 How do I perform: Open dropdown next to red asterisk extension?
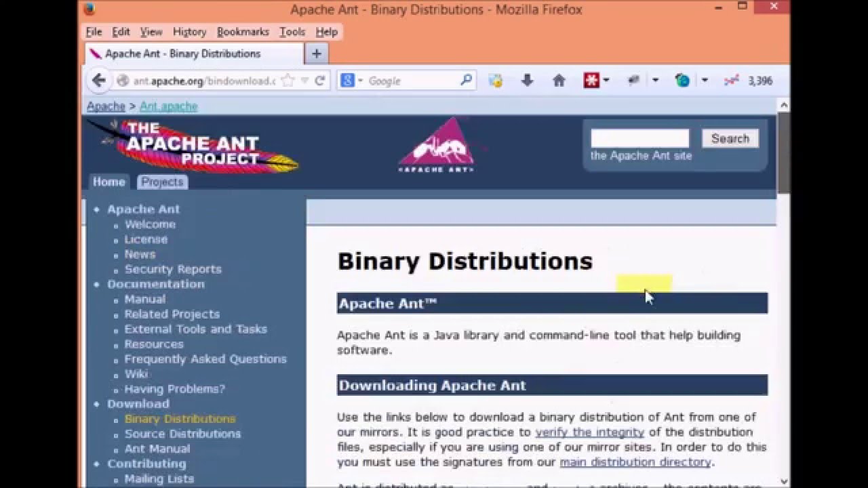(606, 81)
